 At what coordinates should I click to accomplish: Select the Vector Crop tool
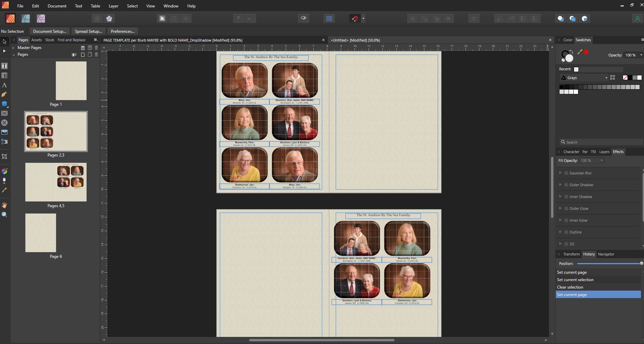coord(4,156)
